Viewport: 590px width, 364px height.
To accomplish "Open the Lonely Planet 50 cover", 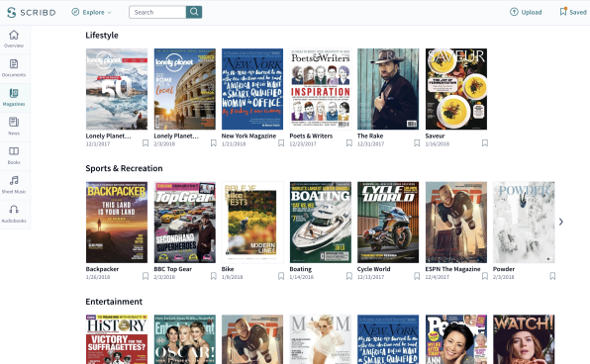I will (117, 89).
